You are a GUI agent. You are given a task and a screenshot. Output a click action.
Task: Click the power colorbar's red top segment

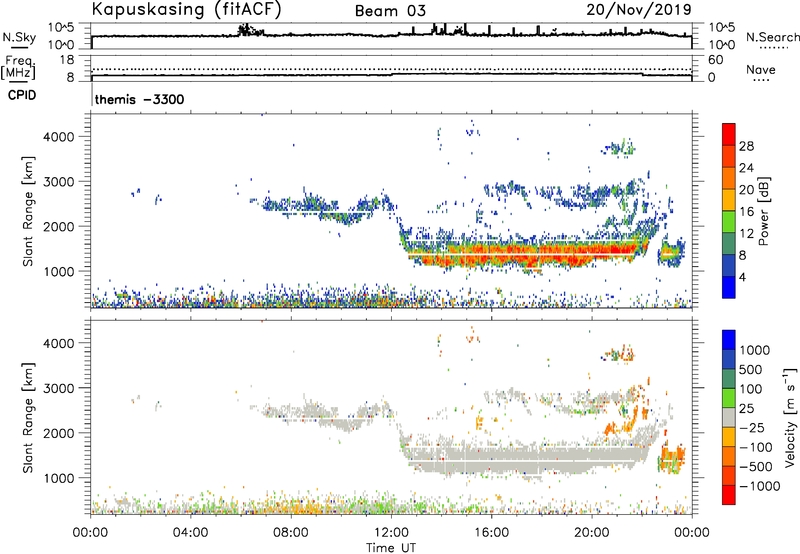click(x=729, y=135)
